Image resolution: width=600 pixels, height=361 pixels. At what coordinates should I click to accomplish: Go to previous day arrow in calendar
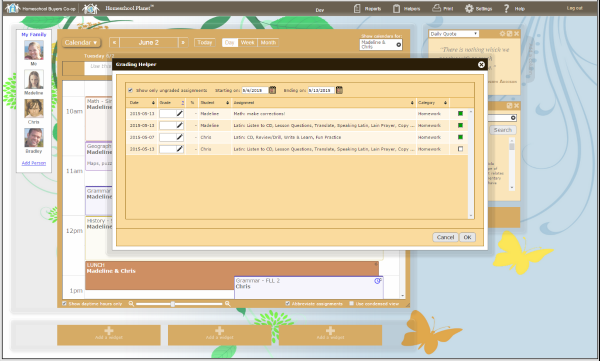click(114, 42)
